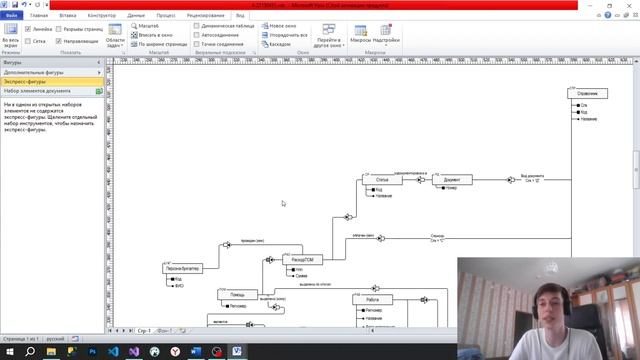Open the Области задач dropdown

(115, 36)
